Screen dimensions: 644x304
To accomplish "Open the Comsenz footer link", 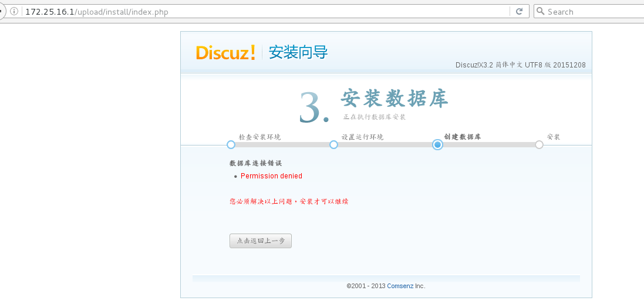I will [x=400, y=286].
